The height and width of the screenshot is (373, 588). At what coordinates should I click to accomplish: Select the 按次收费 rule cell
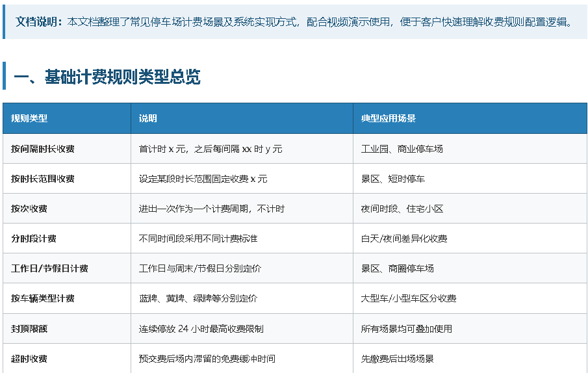pos(67,209)
